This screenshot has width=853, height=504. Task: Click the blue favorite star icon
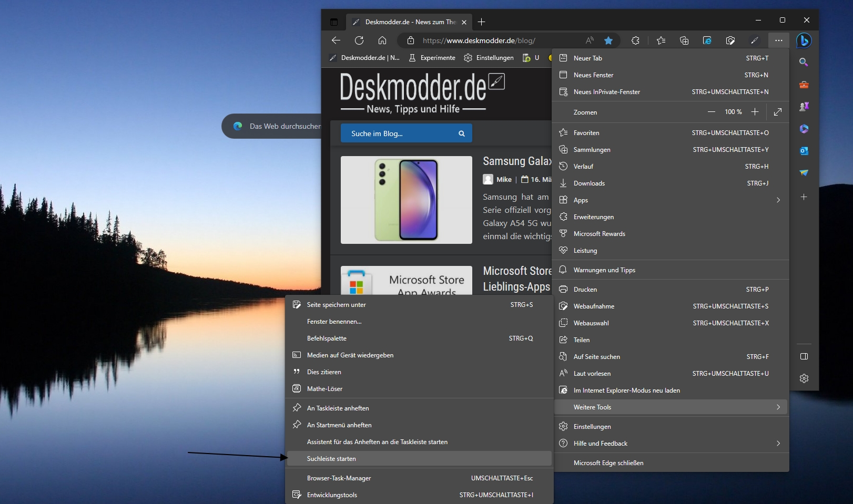point(608,40)
